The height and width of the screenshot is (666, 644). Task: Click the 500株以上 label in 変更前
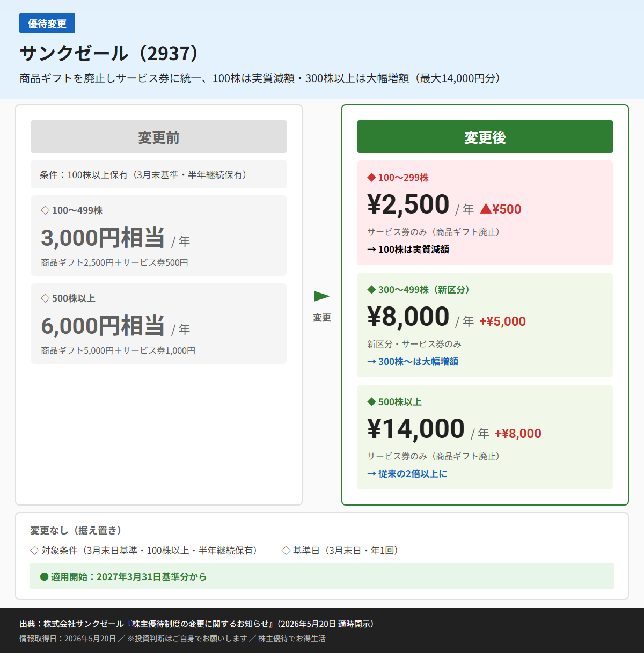(74, 298)
